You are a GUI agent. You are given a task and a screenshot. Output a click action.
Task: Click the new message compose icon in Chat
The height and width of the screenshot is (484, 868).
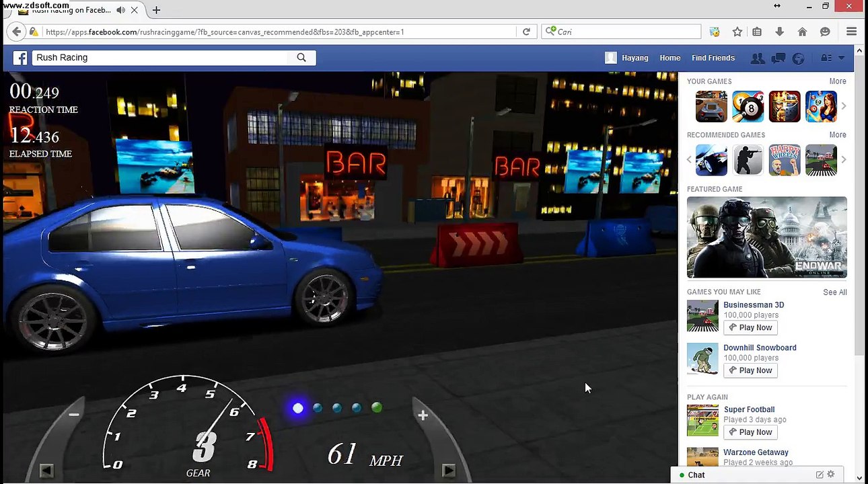pyautogui.click(x=820, y=475)
